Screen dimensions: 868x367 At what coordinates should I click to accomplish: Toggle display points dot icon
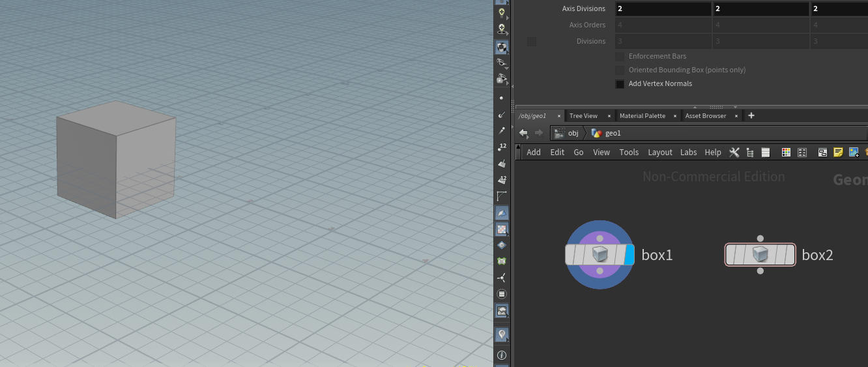coord(501,98)
